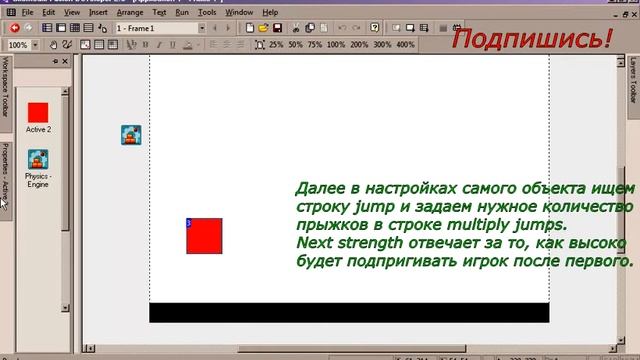Open the Tools menu
Viewport: 640px width, 360px height.
click(x=207, y=13)
